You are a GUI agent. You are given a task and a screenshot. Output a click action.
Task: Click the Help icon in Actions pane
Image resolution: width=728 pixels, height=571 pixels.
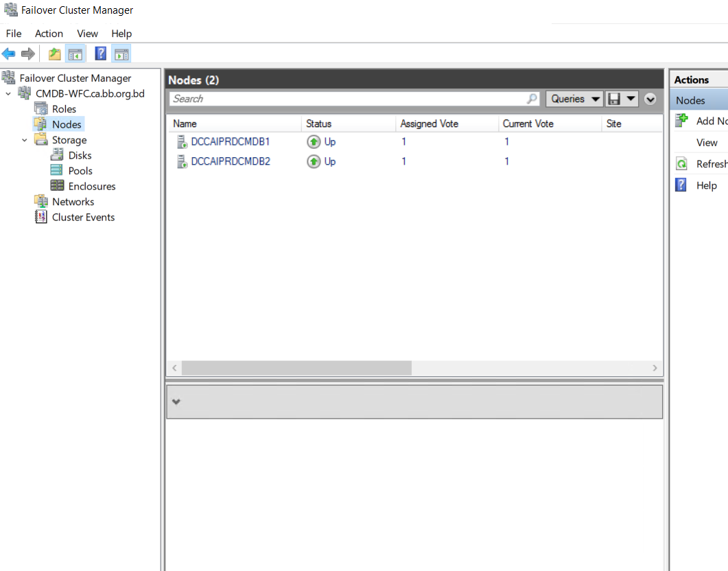click(x=681, y=185)
